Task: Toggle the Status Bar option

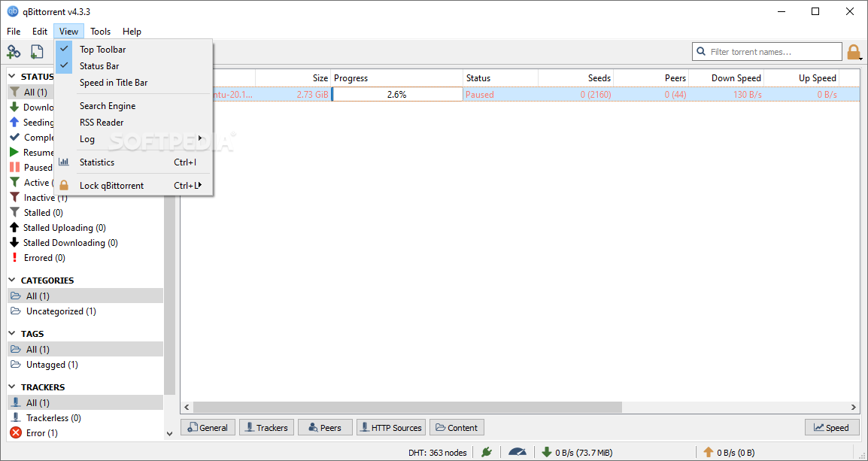Action: (133, 66)
